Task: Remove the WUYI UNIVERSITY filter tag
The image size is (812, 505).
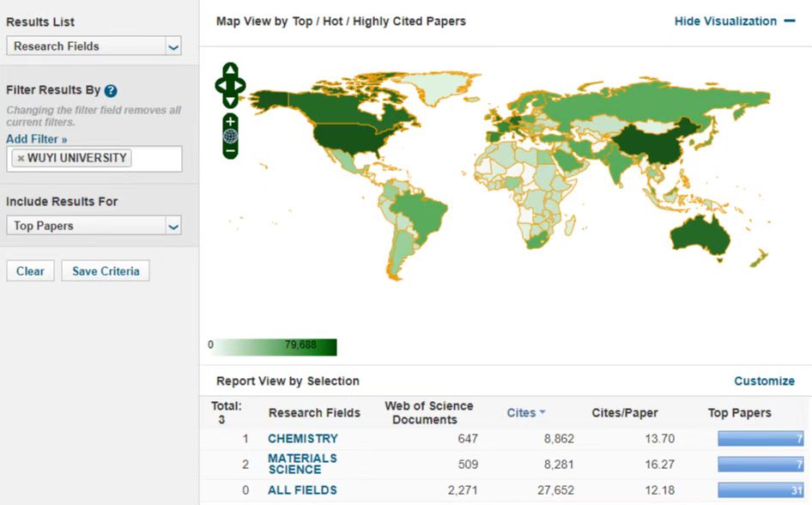Action: click(21, 159)
